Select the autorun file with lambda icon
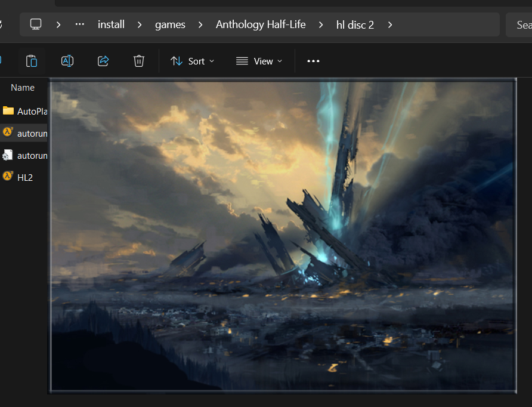 click(24, 134)
